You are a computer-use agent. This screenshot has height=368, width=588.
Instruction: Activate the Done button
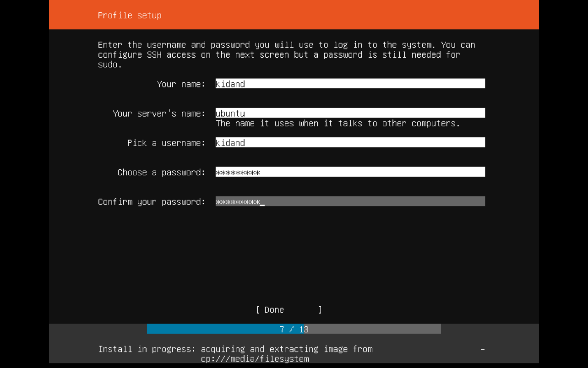(289, 310)
